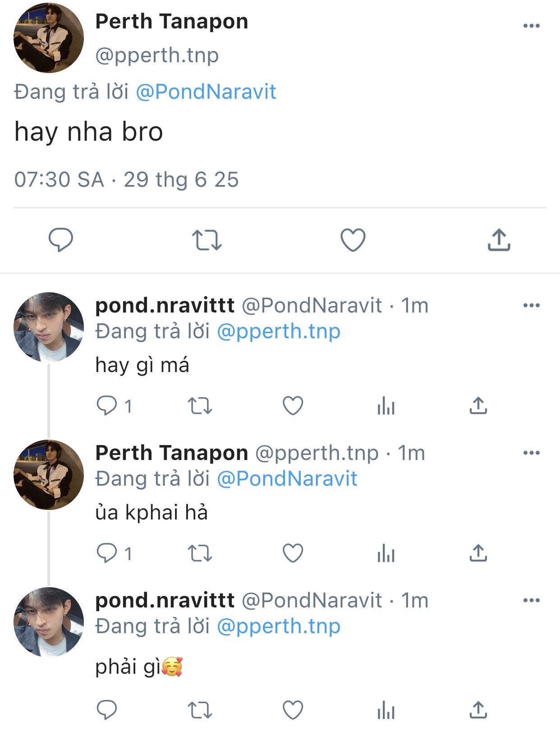Open more options on "ủa kphai hả" reply
This screenshot has height=731, width=560.
tap(531, 453)
